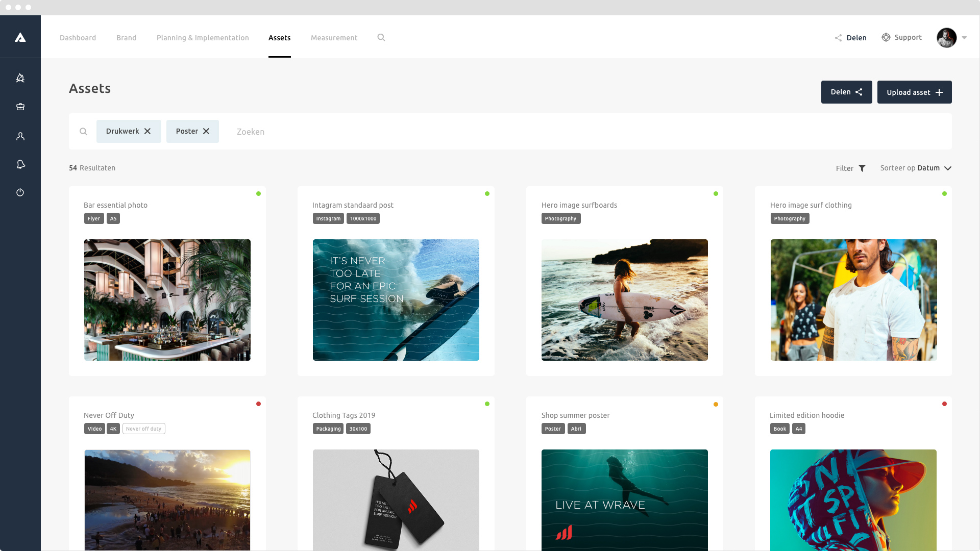Viewport: 980px width, 551px height.
Task: Click the red status dot on Never Off Duty
Action: click(259, 404)
